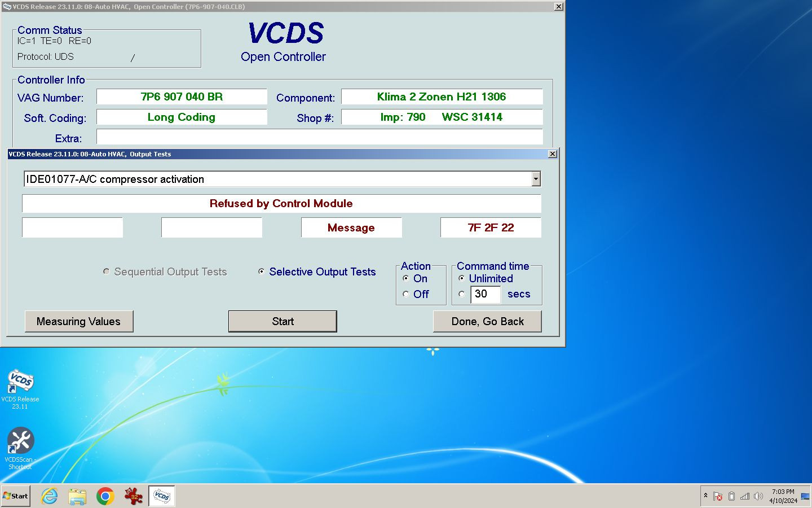This screenshot has height=508, width=812.
Task: Open Windows Explorer folder icon in taskbar
Action: click(77, 496)
